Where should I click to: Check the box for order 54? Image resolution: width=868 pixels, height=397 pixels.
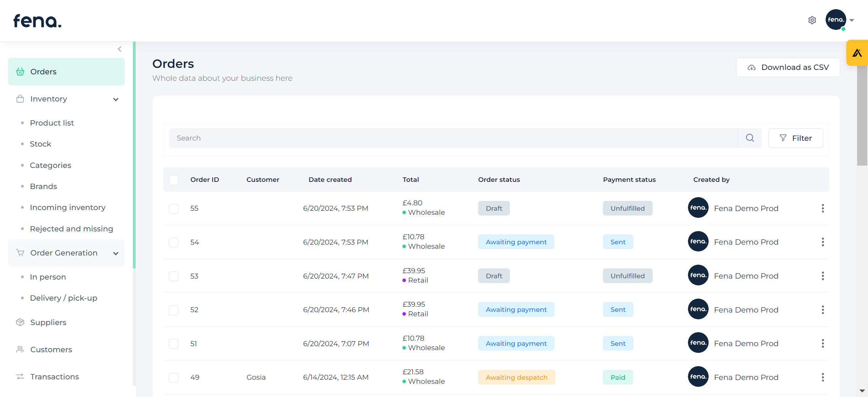point(174,242)
